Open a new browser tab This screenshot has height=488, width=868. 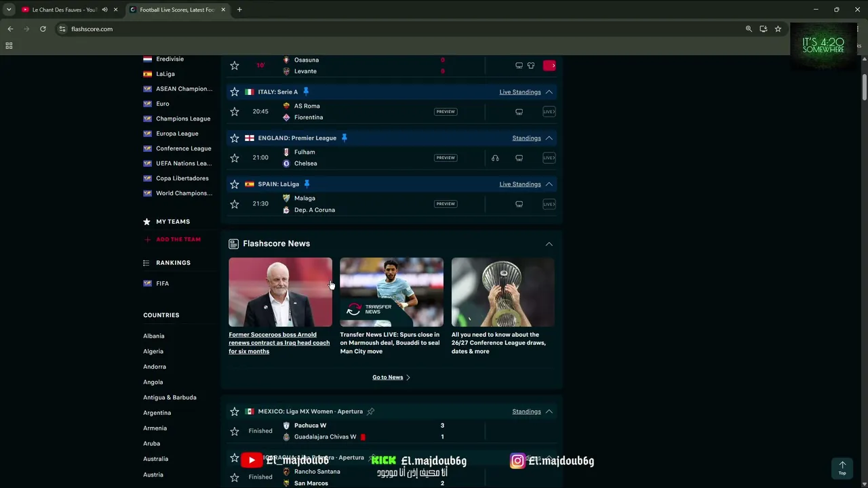[239, 9]
